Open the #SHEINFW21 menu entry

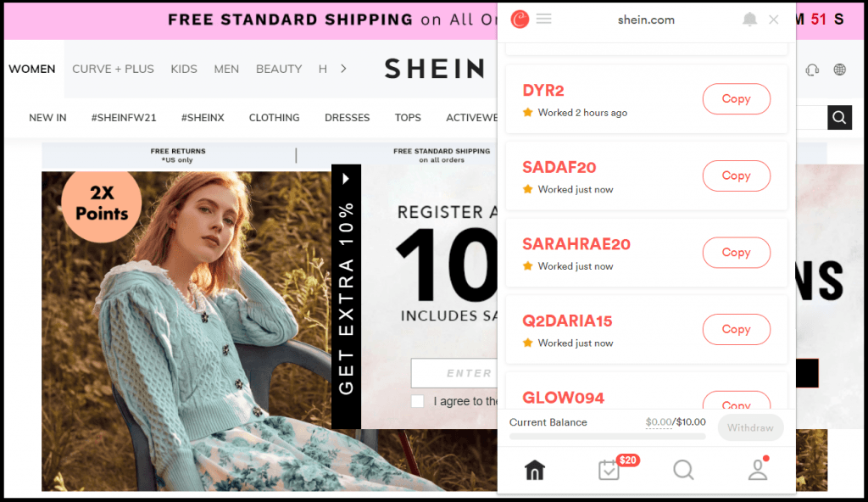[x=124, y=118]
